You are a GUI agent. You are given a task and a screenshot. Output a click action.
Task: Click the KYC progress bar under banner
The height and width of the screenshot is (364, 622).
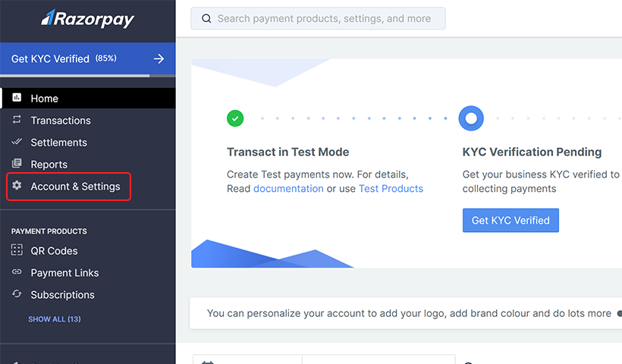click(88, 76)
